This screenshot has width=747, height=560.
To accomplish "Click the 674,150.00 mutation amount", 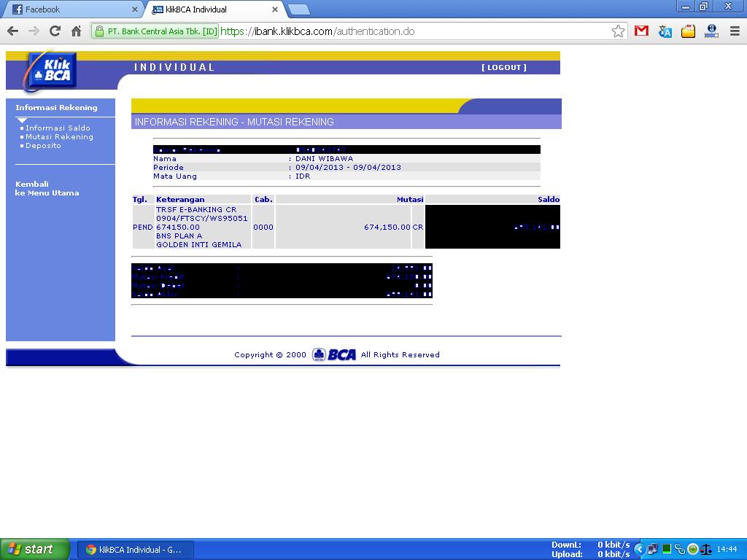I will click(x=387, y=227).
